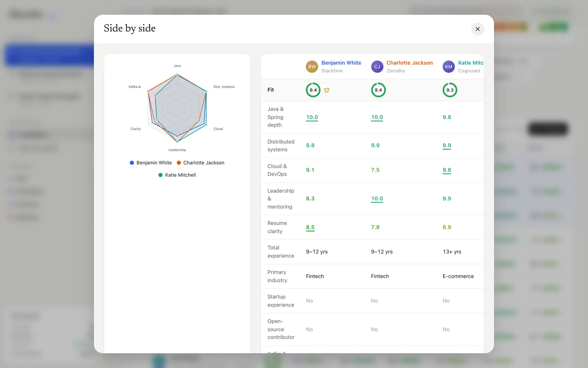Open Benjamin White's profile link
Viewport: 588px width, 368px height.
point(341,63)
